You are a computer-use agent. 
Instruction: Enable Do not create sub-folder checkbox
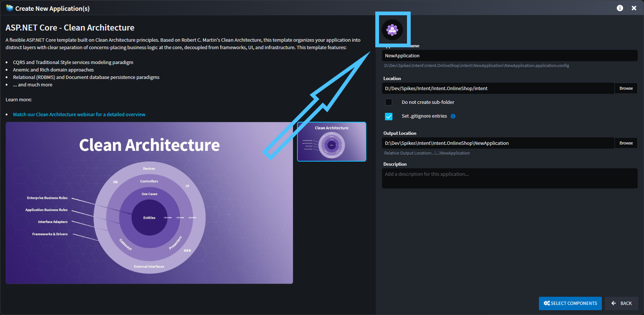pyautogui.click(x=389, y=102)
